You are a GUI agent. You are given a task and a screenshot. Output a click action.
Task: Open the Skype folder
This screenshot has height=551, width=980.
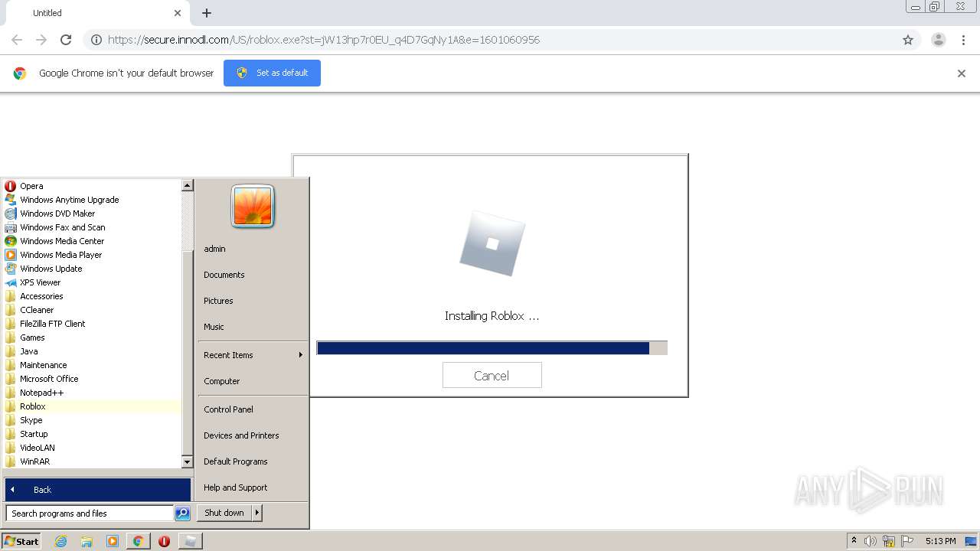tap(92, 420)
